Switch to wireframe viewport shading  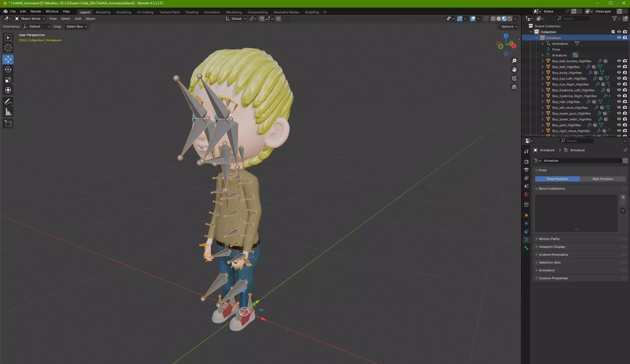(x=493, y=19)
